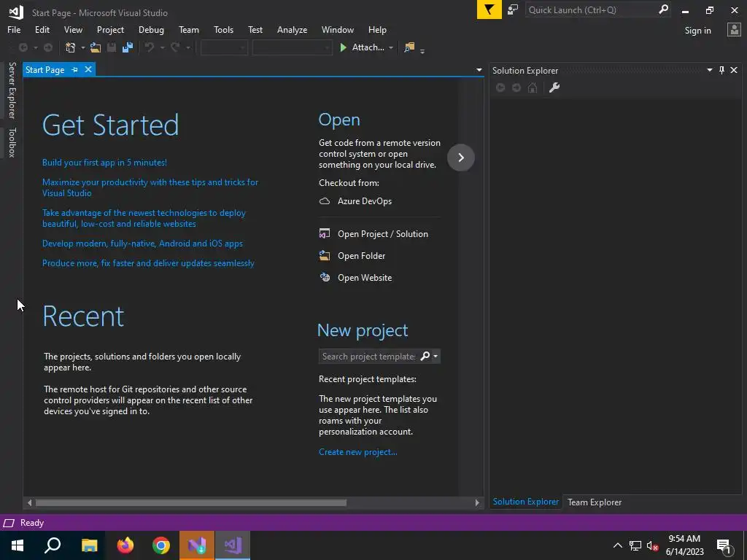Click the project template search magnifier icon
Viewport: 747px width, 560px height.
[x=425, y=356]
